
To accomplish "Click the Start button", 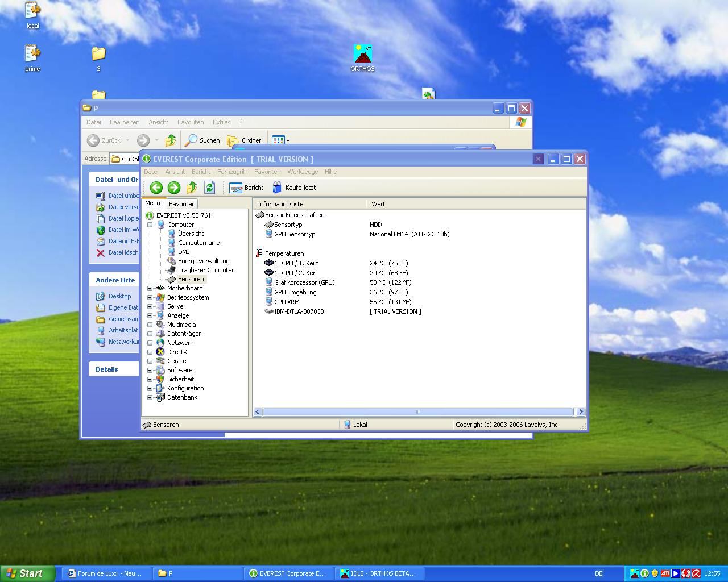I will (28, 573).
